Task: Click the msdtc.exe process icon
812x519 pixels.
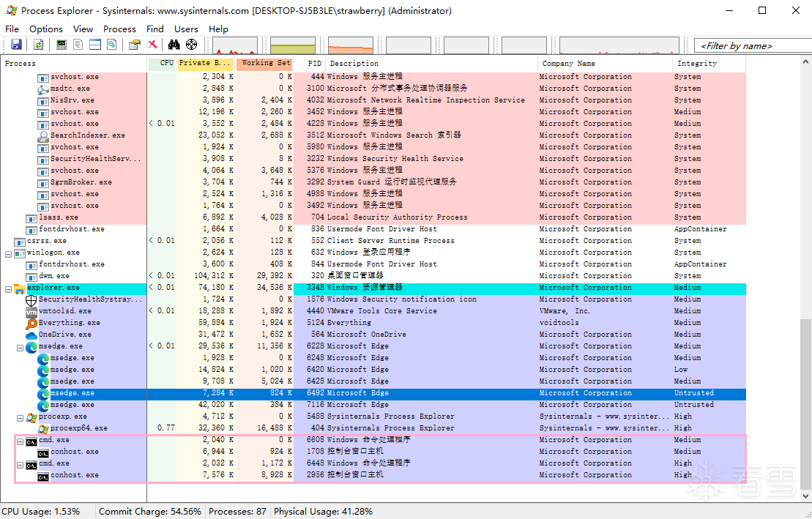Action: click(43, 89)
